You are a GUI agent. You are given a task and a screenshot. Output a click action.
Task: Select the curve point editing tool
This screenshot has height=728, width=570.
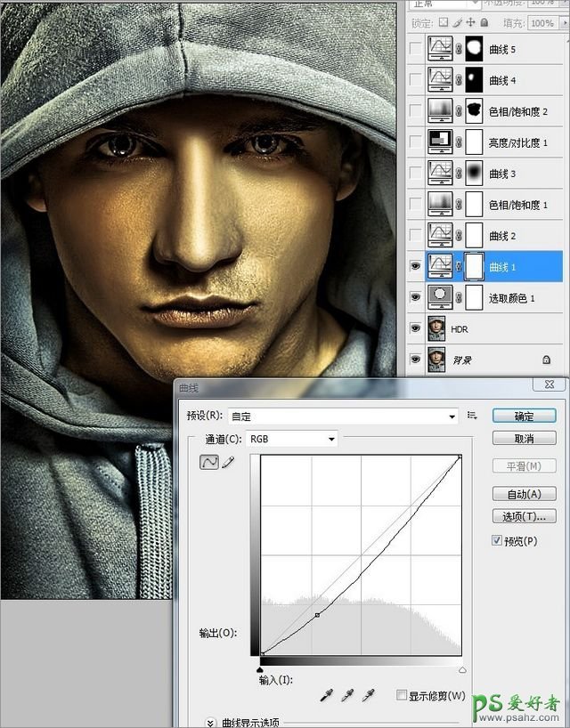(x=209, y=463)
